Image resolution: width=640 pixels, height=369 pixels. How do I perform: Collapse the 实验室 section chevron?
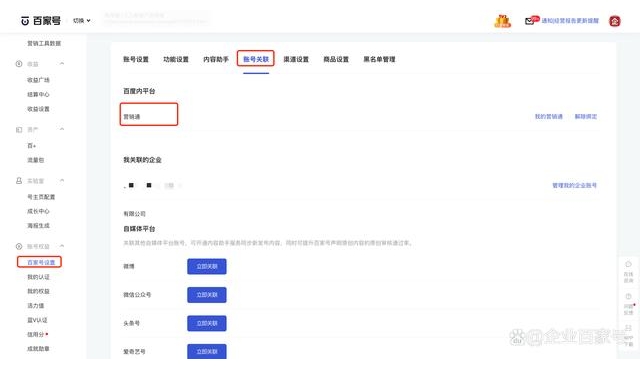[x=62, y=180]
